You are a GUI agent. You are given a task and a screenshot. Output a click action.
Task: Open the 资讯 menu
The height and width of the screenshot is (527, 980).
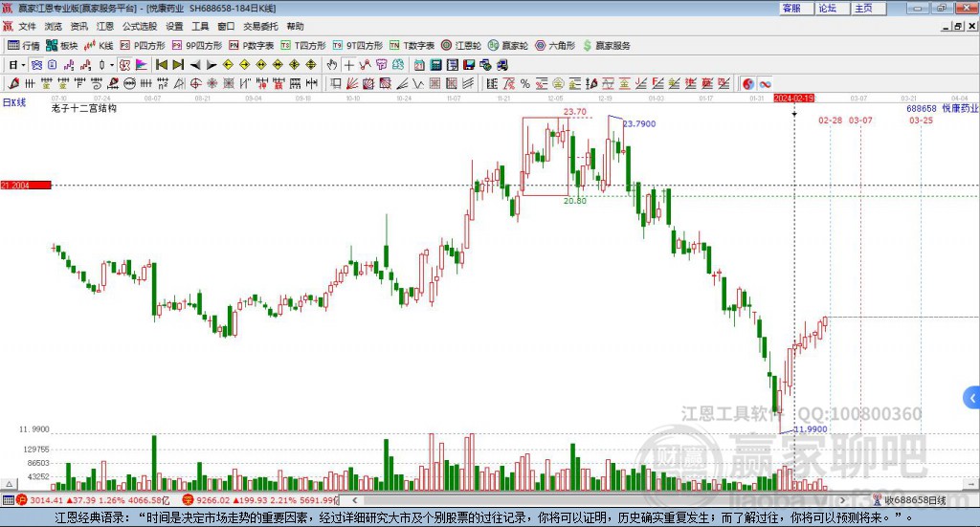click(78, 26)
